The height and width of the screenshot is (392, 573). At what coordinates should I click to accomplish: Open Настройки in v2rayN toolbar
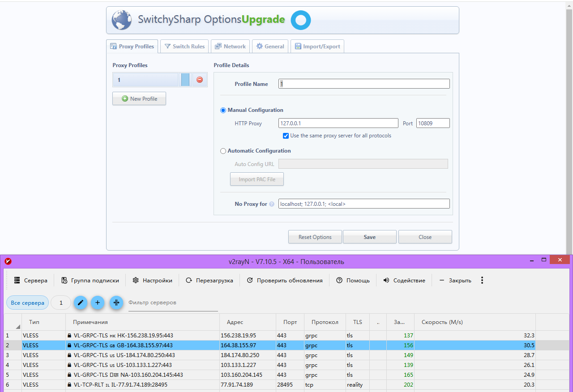point(153,280)
